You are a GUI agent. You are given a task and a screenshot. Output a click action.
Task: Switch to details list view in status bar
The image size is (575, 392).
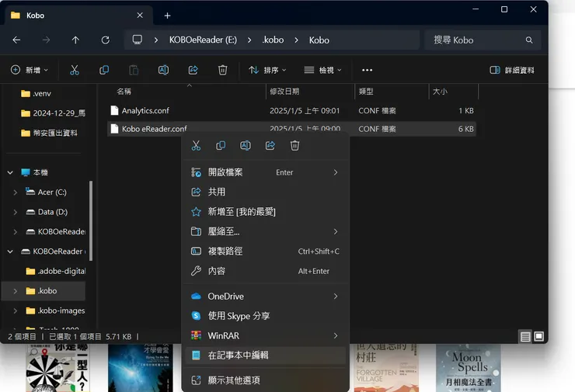[526, 337]
